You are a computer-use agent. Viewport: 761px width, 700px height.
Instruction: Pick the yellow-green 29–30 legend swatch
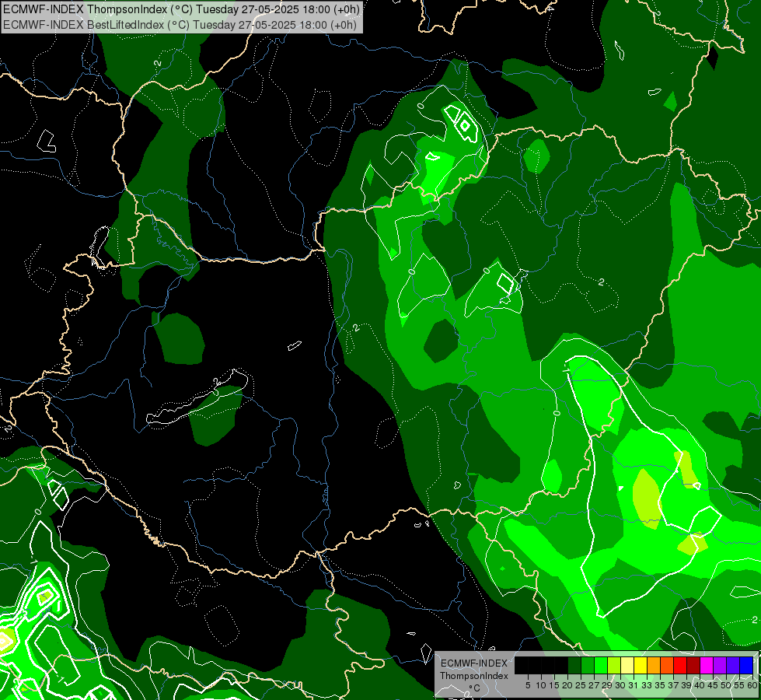[614, 665]
